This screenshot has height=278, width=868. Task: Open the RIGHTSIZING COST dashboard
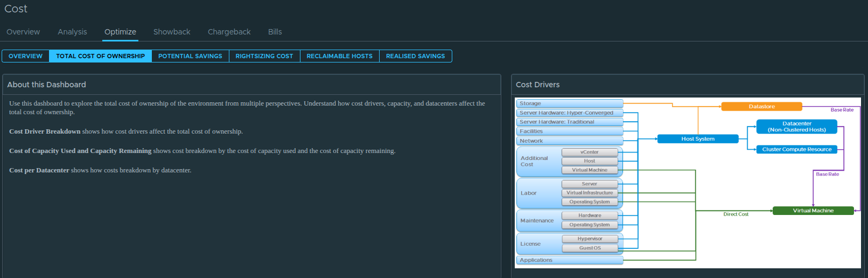[264, 56]
